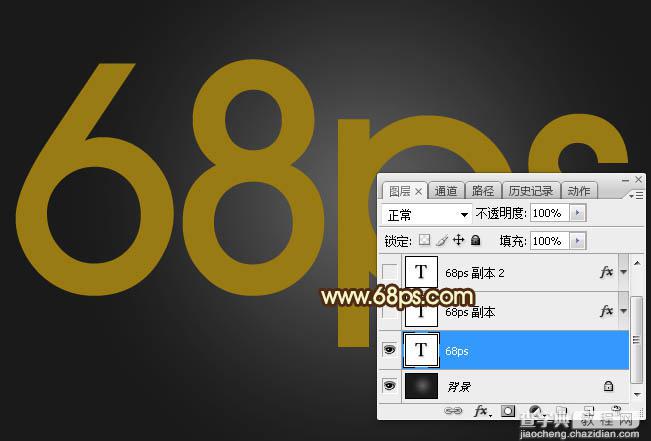Close the 图层 tab with its x
651x441 pixels.
(418, 191)
